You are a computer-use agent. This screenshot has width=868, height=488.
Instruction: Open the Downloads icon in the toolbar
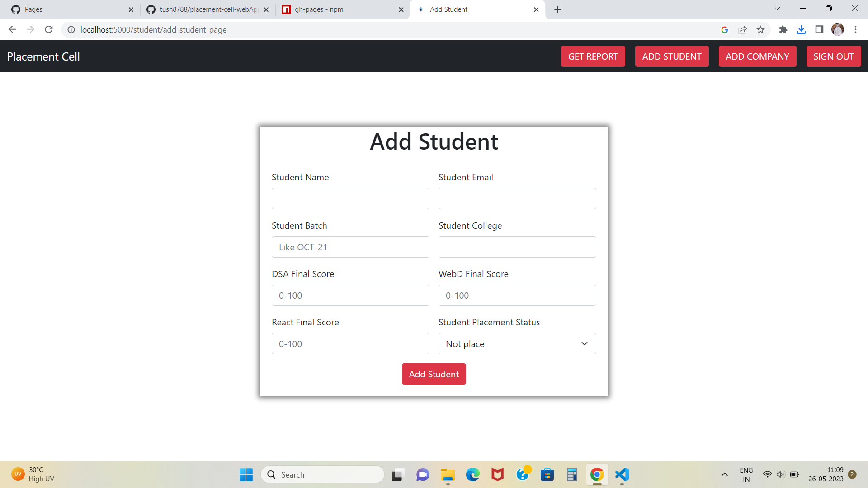(802, 29)
